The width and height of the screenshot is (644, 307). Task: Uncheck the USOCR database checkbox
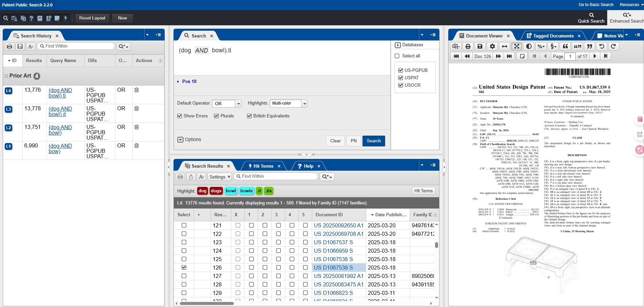[x=401, y=85]
